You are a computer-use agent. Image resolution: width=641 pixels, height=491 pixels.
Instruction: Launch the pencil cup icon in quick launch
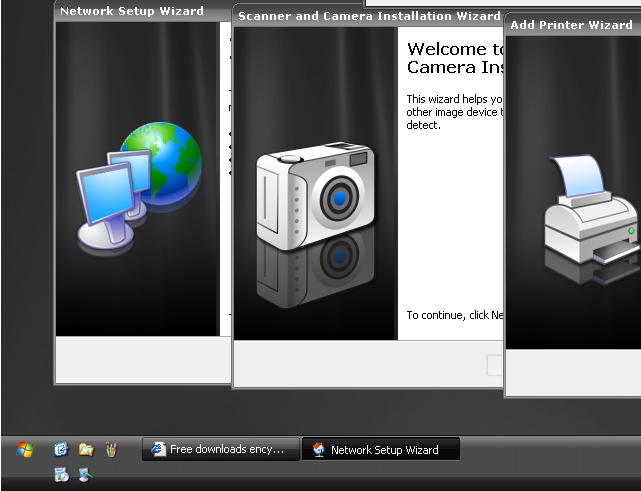point(111,449)
